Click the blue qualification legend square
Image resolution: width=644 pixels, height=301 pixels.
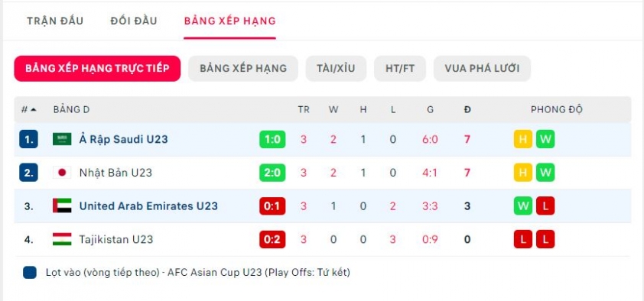click(x=30, y=273)
